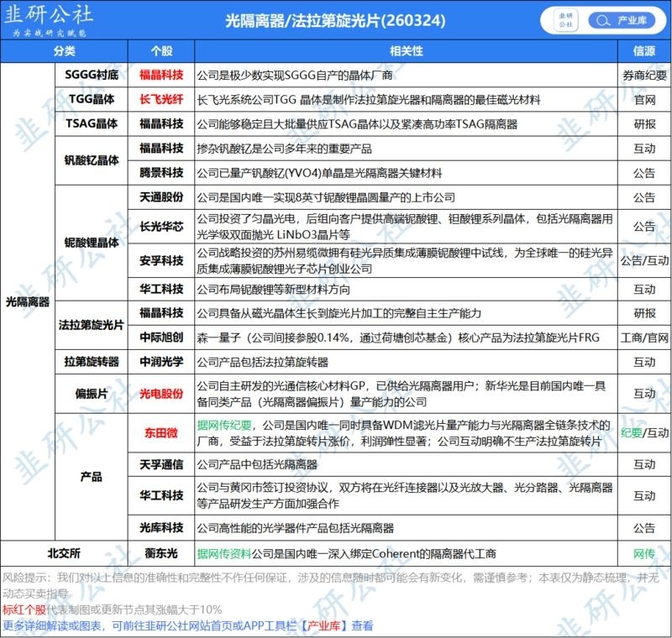
Task: Click the 铌酸锂晶体 subcategory cell
Action: 92,243
